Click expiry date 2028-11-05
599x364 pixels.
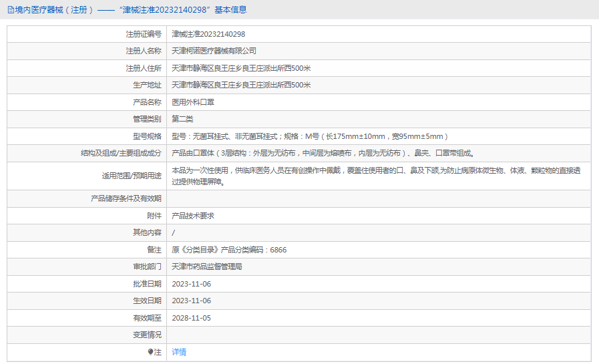(192, 318)
